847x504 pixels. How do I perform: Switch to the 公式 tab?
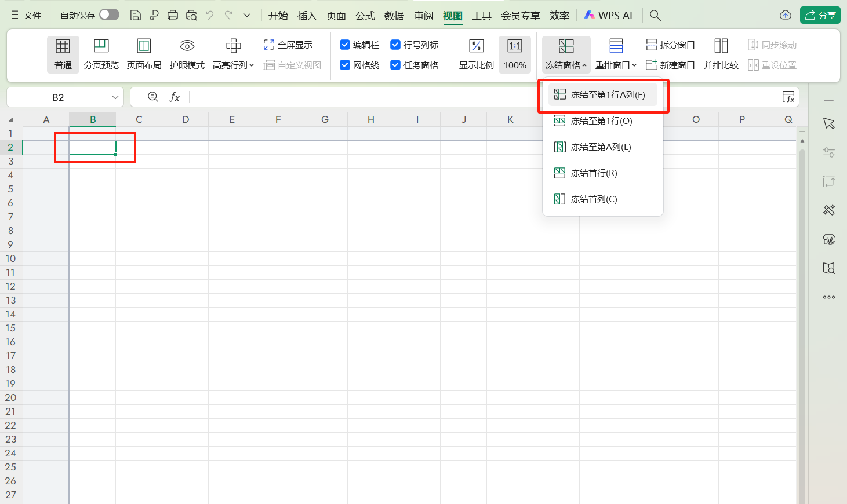[x=365, y=16]
